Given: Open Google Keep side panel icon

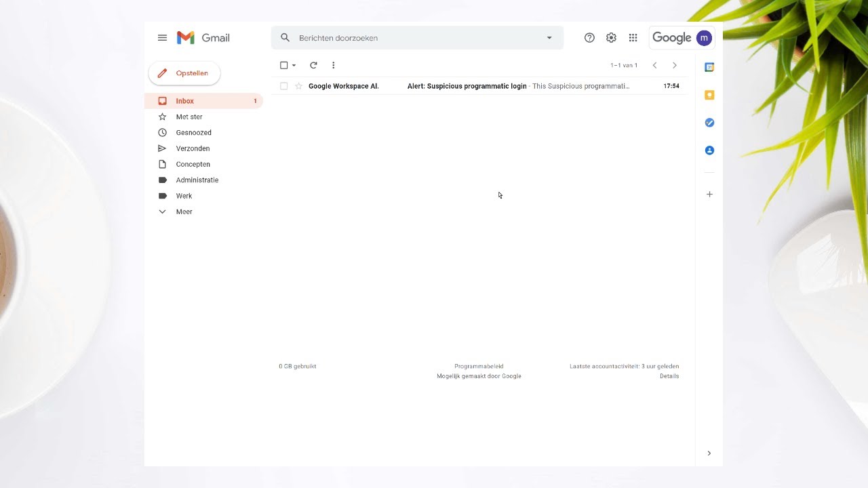Looking at the screenshot, I should [709, 95].
